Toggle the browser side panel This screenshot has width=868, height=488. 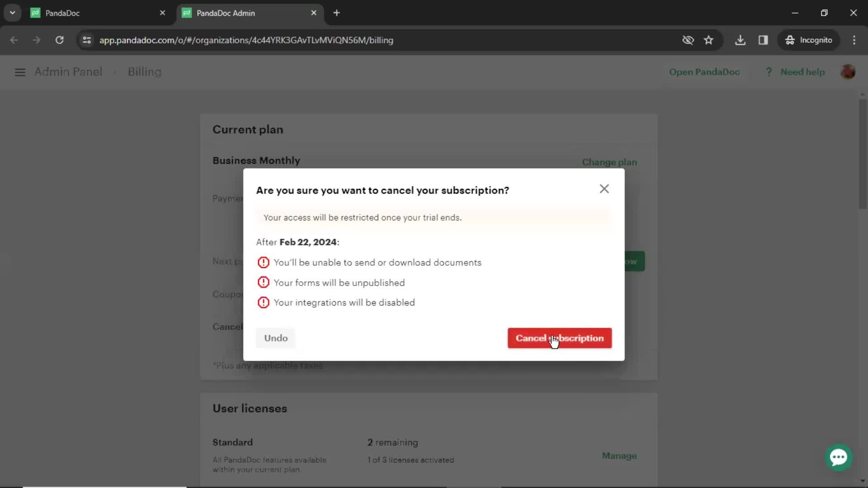click(x=763, y=40)
